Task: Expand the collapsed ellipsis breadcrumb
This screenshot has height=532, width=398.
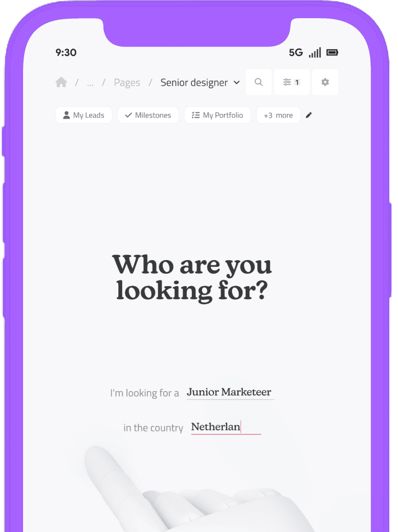Action: tap(90, 83)
